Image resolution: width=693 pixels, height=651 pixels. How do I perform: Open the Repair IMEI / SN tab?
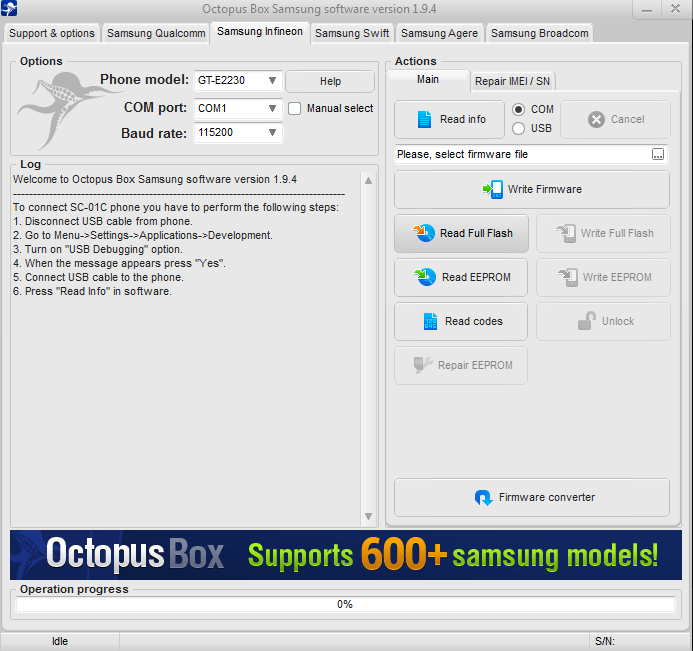coord(512,81)
